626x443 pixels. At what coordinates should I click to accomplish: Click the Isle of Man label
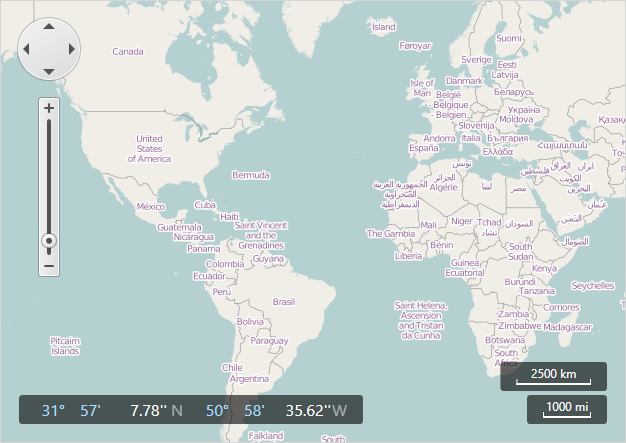tap(422, 88)
